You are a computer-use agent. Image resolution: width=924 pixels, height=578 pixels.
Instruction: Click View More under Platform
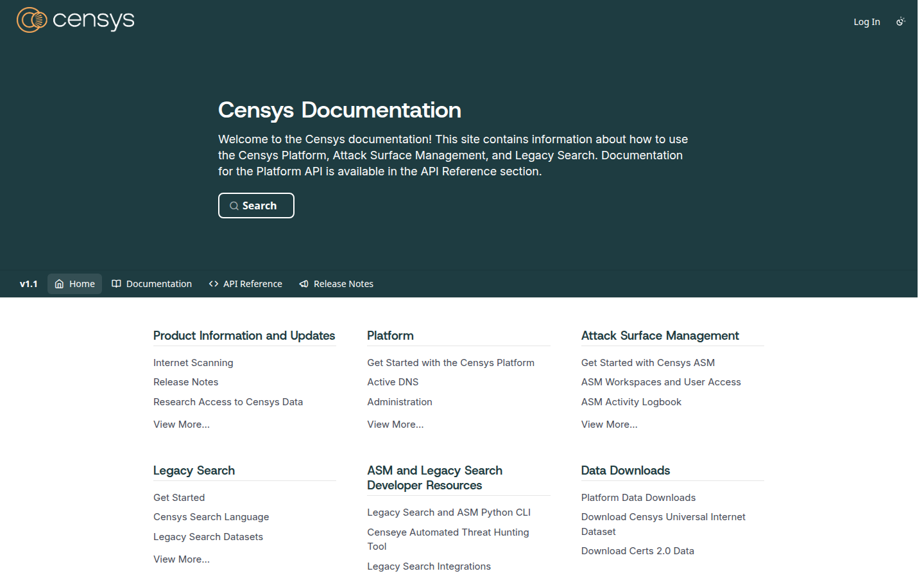coord(395,425)
